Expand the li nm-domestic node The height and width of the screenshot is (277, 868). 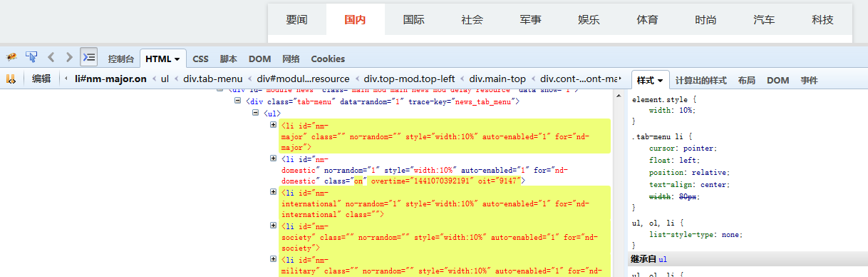[x=274, y=158]
